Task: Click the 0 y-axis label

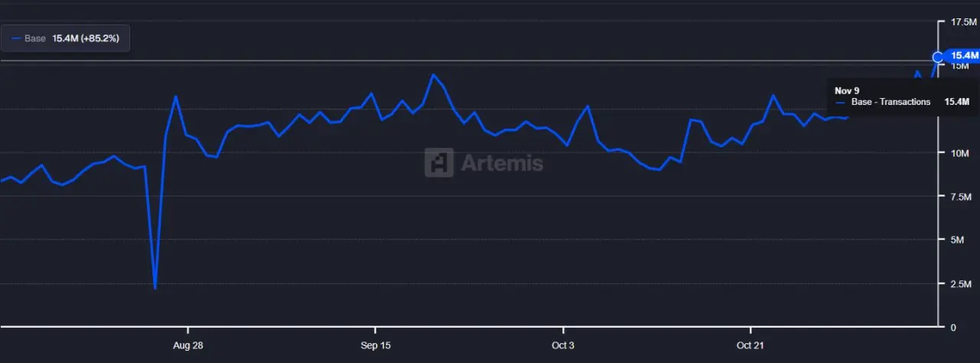Action: tap(952, 327)
